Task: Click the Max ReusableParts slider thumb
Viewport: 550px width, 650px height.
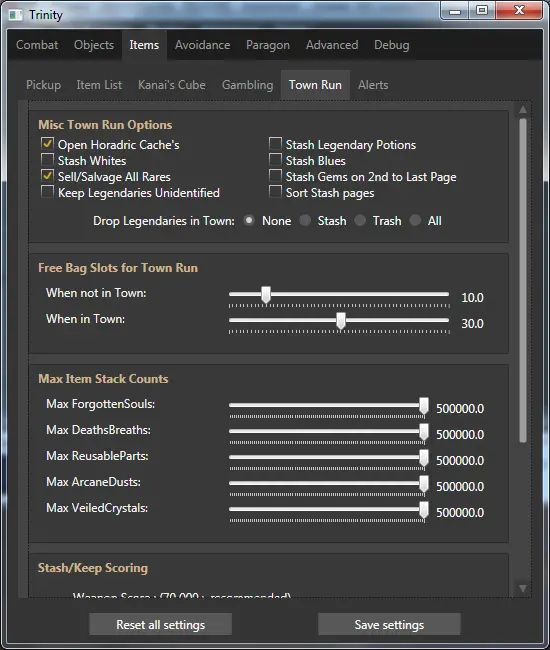Action: pos(424,458)
